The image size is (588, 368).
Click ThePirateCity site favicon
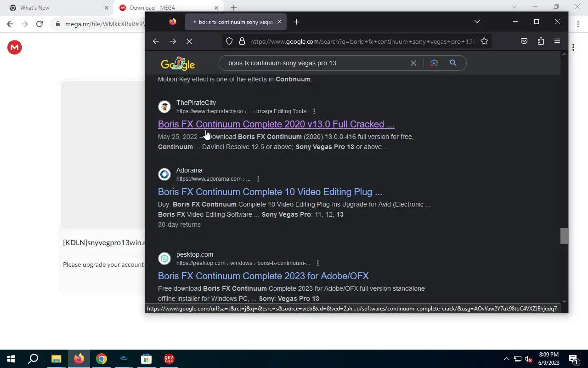(x=164, y=107)
